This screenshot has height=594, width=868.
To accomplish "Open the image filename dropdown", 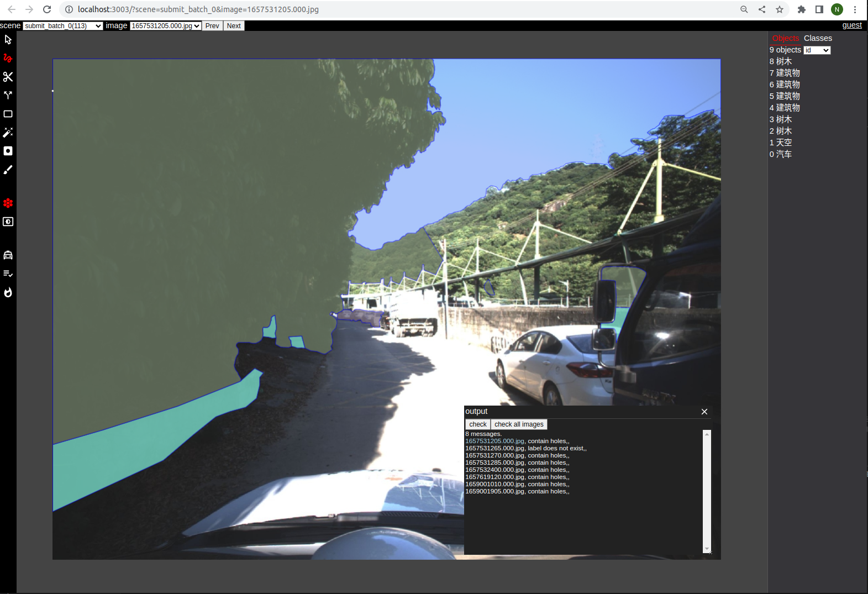I will [x=165, y=26].
